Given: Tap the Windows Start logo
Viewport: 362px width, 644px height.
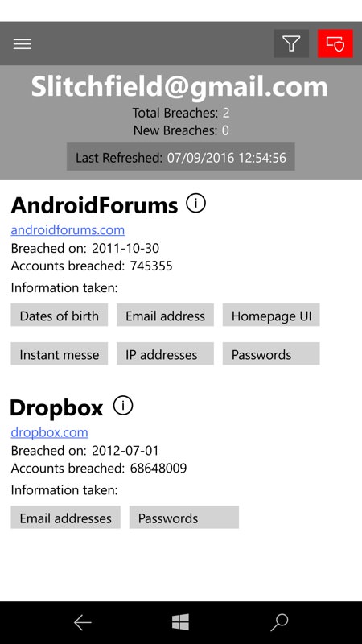Looking at the screenshot, I should (x=180, y=622).
